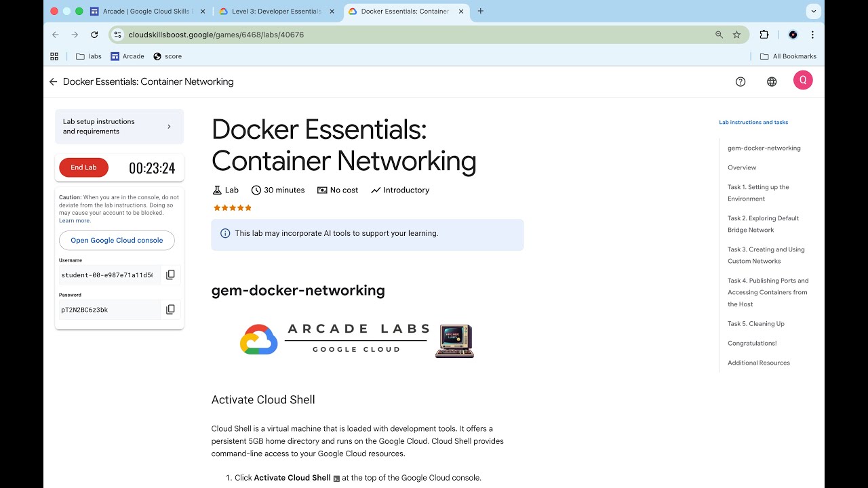Open the score bookmark
This screenshot has width=868, height=488.
tap(167, 56)
